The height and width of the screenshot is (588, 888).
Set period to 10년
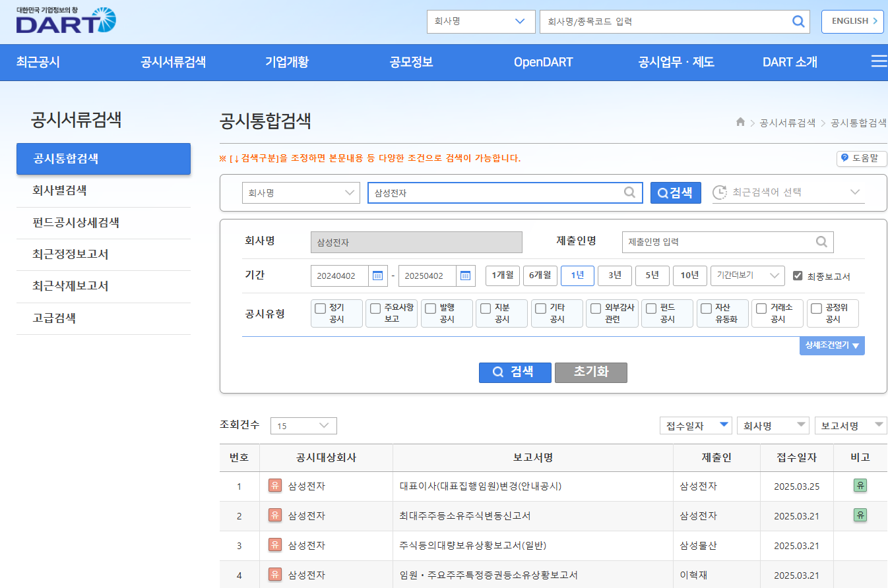[x=690, y=276]
